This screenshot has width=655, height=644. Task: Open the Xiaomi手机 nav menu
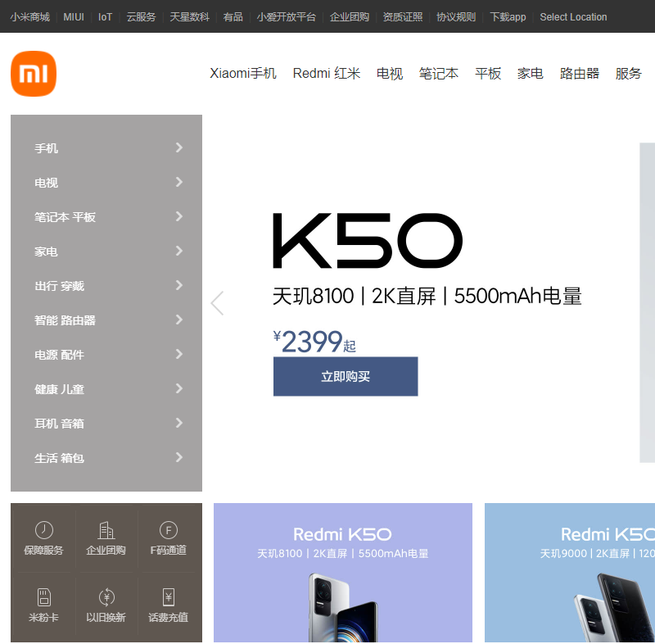tap(243, 74)
